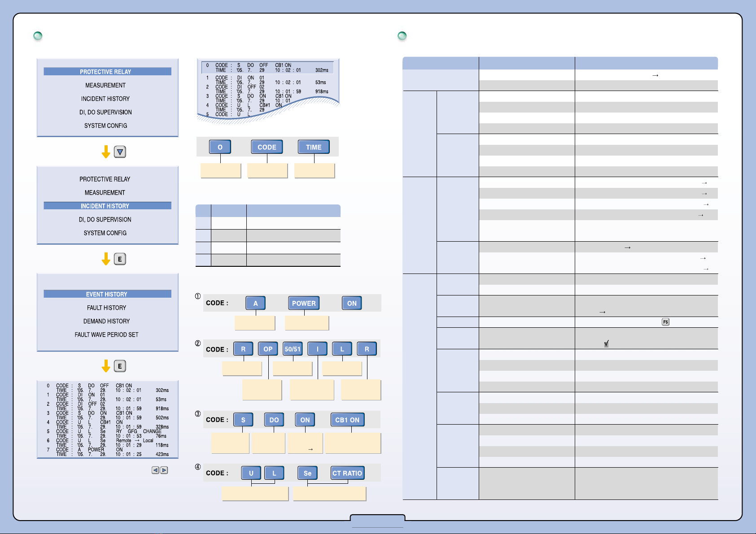Viewport: 756px width, 534px height.
Task: Click the green bullet at top left
Action: pyautogui.click(x=38, y=36)
